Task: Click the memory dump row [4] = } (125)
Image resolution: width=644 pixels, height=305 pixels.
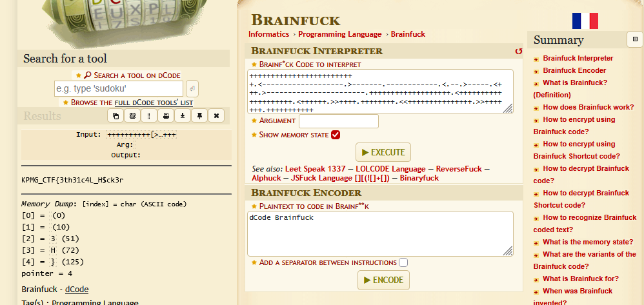Action: click(x=52, y=262)
